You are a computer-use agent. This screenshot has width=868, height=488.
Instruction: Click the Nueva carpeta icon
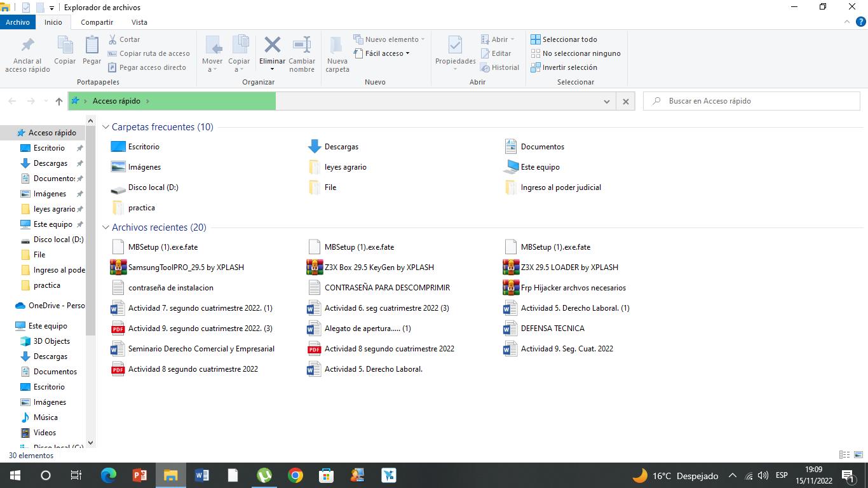(x=337, y=46)
